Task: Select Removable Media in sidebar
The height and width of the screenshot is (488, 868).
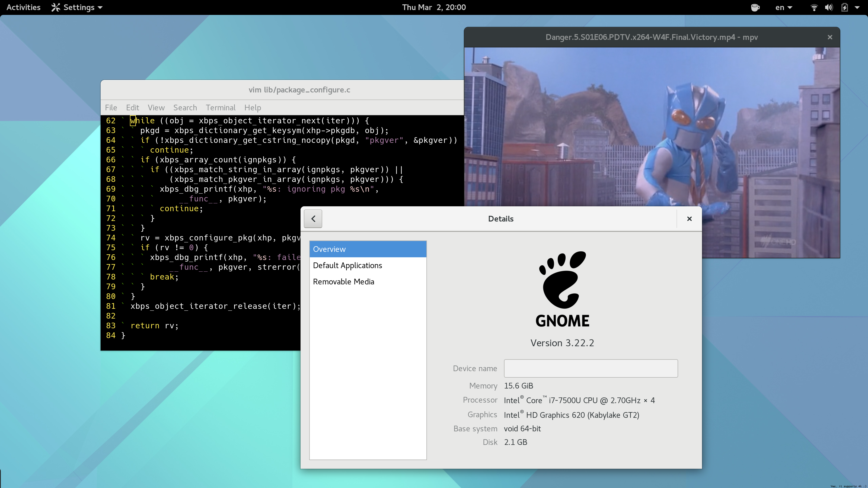Action: click(x=343, y=282)
